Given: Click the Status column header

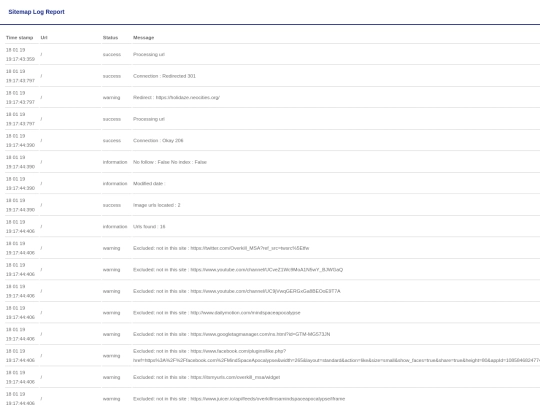Looking at the screenshot, I should [110, 38].
